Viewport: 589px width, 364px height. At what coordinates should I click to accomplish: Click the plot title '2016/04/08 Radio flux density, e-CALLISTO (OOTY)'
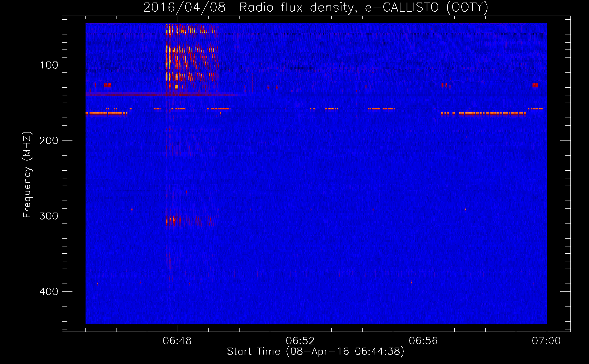(315, 7)
